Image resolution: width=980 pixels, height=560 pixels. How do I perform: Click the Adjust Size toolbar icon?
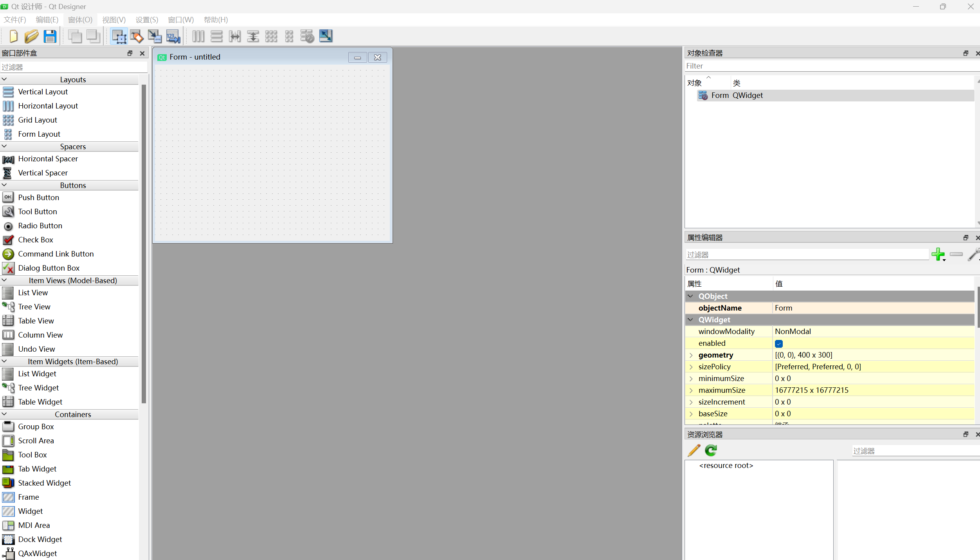(326, 36)
